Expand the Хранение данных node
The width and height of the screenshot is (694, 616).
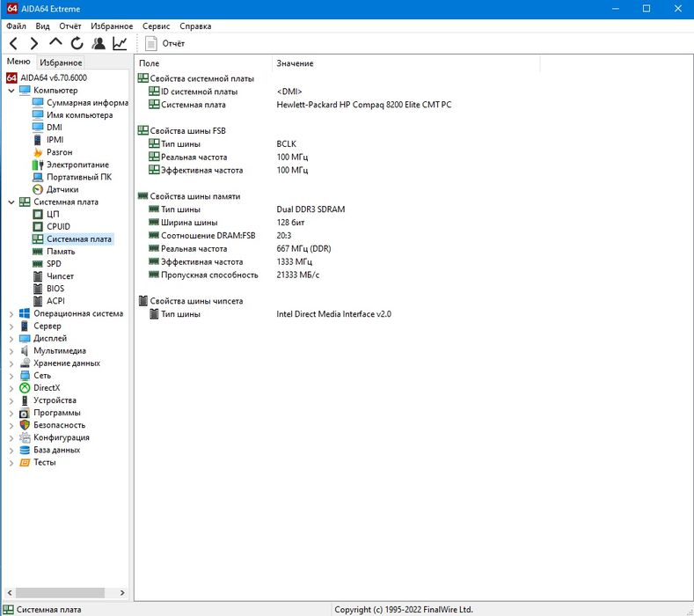pos(11,363)
